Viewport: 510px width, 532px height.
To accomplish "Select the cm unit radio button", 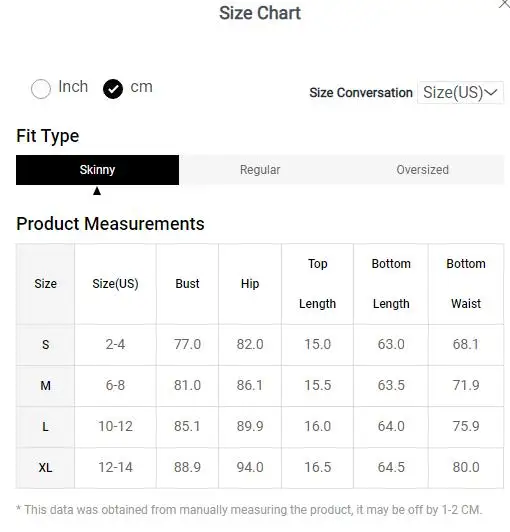I will pyautogui.click(x=113, y=89).
